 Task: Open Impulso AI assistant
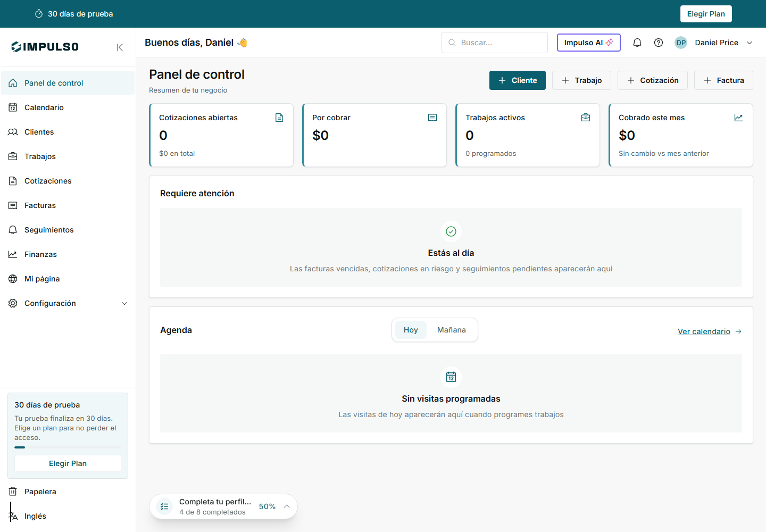(x=589, y=43)
